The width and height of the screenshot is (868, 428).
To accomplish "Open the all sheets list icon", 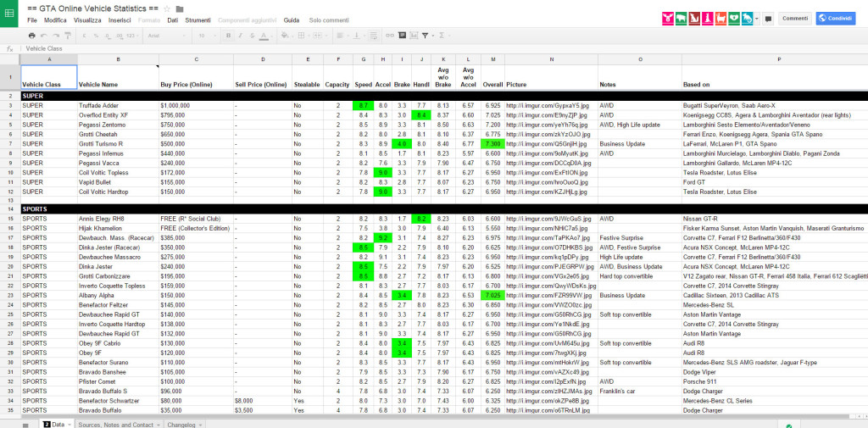I will (25, 424).
